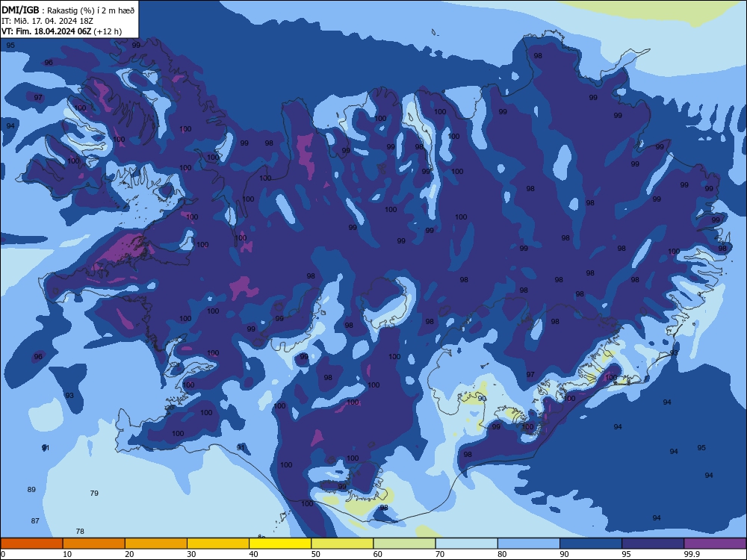Screen dimensions: 747x560
Task: Select the amber 20–30 legend swatch
Action: point(156,544)
